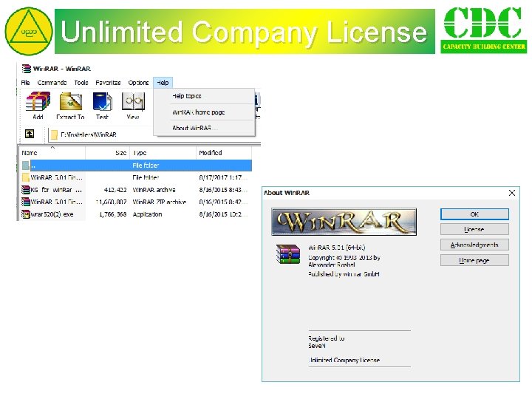The height and width of the screenshot is (399, 532).
Task: Open the Tools menu
Action: coord(81,83)
